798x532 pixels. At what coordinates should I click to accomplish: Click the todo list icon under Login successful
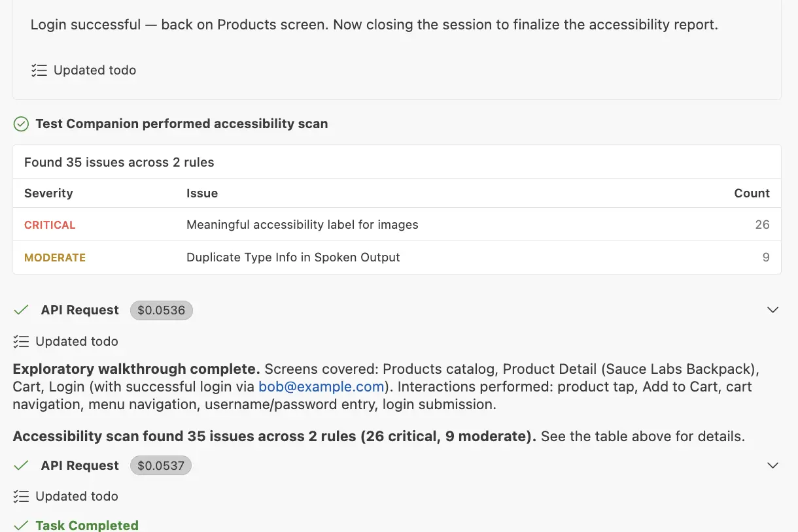pyautogui.click(x=39, y=70)
